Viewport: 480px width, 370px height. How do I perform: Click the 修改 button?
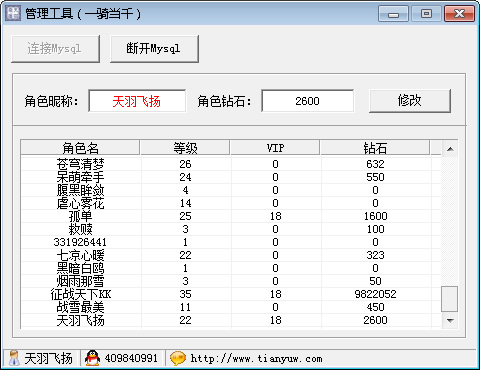pos(410,101)
